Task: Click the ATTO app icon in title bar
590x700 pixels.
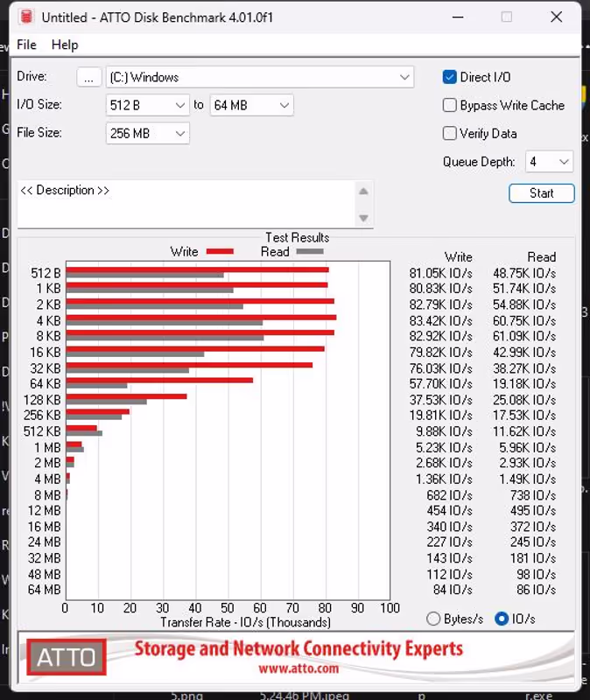Action: coord(27,17)
